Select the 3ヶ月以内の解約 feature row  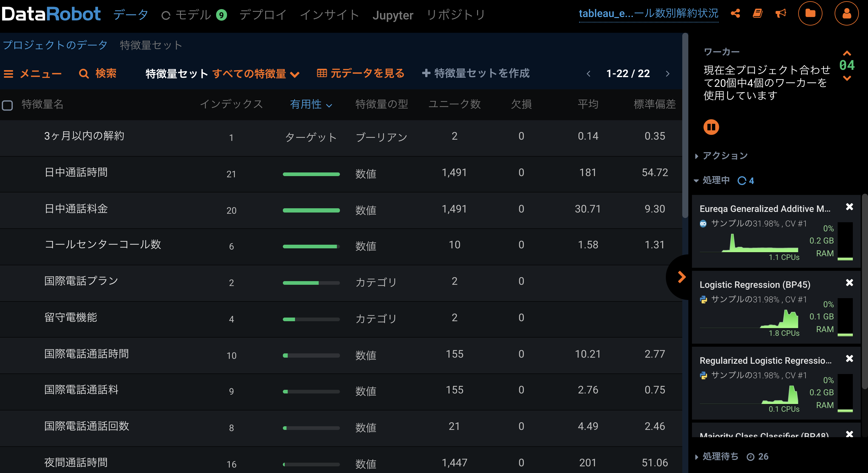point(341,138)
